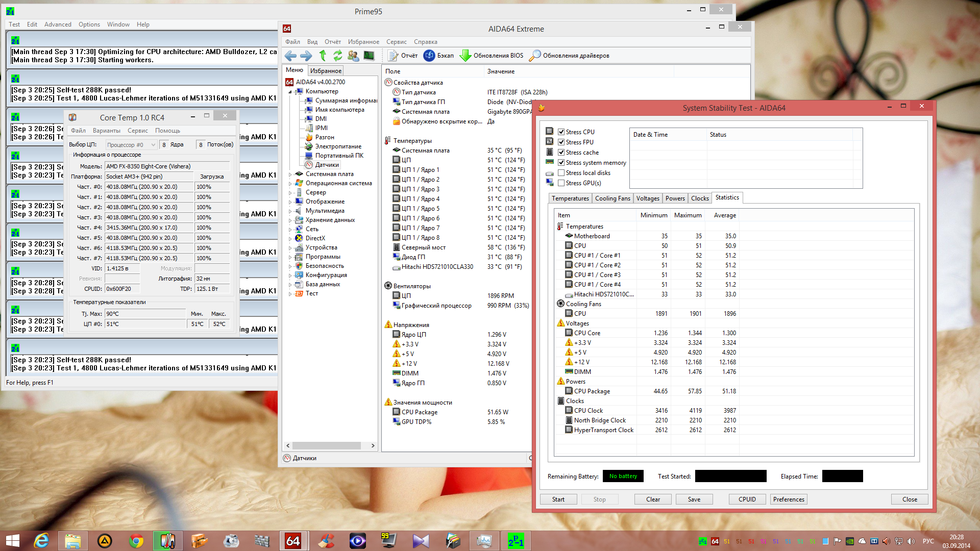The image size is (980, 551).
Task: Expand the Системная плата tree node
Action: [x=290, y=174]
